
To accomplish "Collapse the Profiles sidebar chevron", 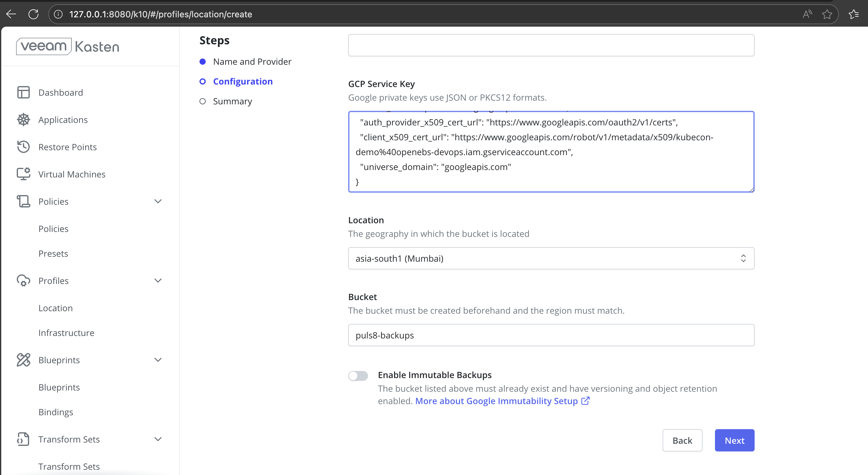I will 158,281.
